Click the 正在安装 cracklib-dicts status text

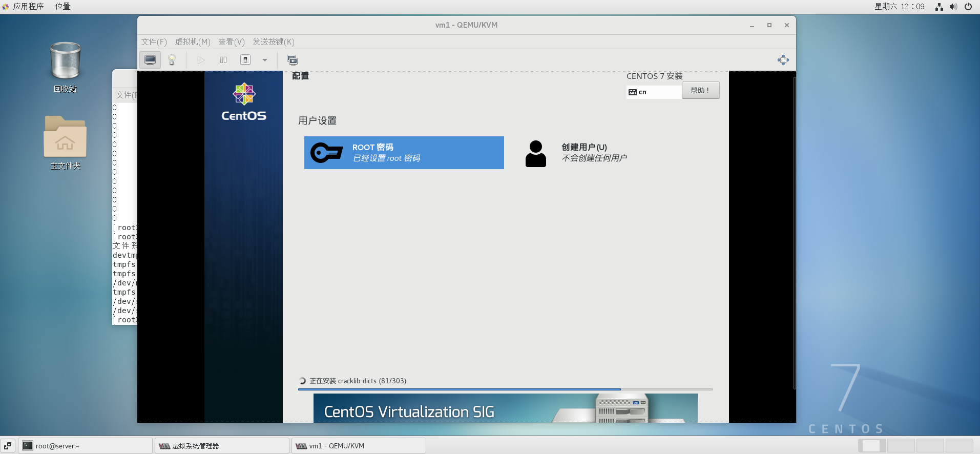coord(358,381)
